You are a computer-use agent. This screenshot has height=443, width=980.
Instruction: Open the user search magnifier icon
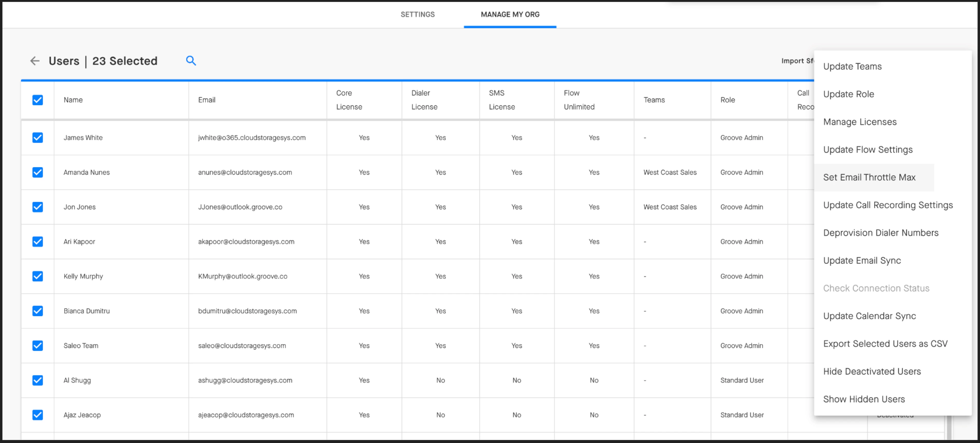click(x=191, y=61)
